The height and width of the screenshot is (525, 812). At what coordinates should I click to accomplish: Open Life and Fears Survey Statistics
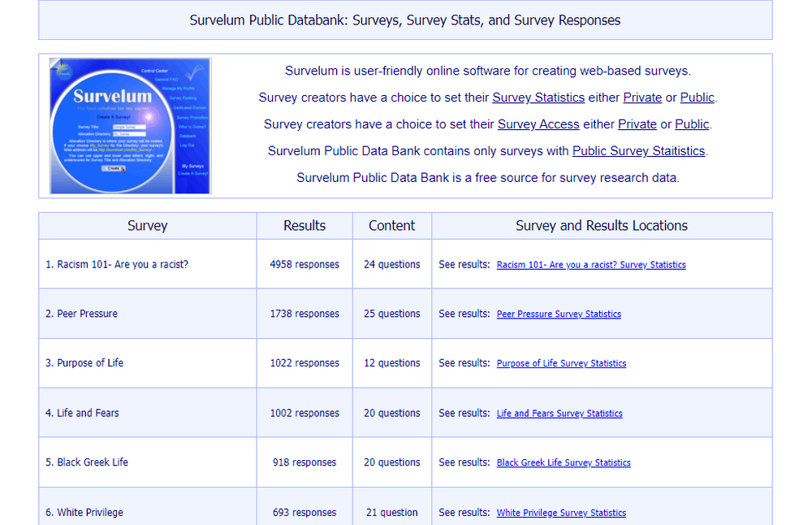click(559, 413)
